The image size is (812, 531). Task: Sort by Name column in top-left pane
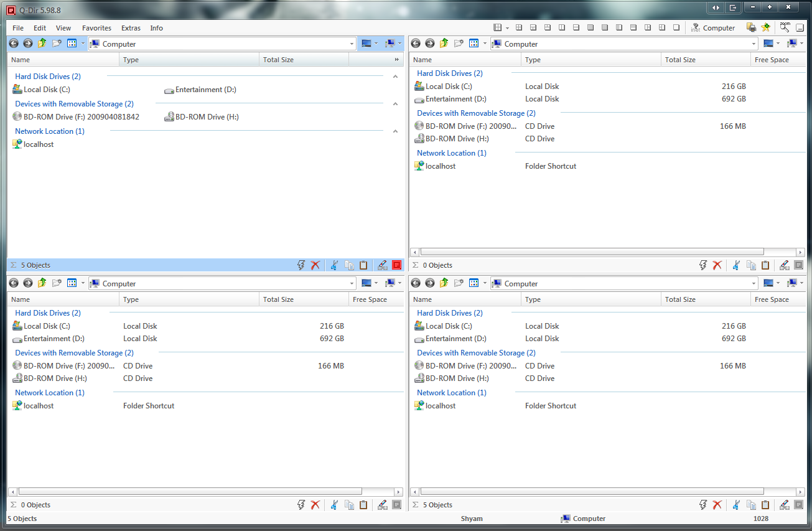63,60
